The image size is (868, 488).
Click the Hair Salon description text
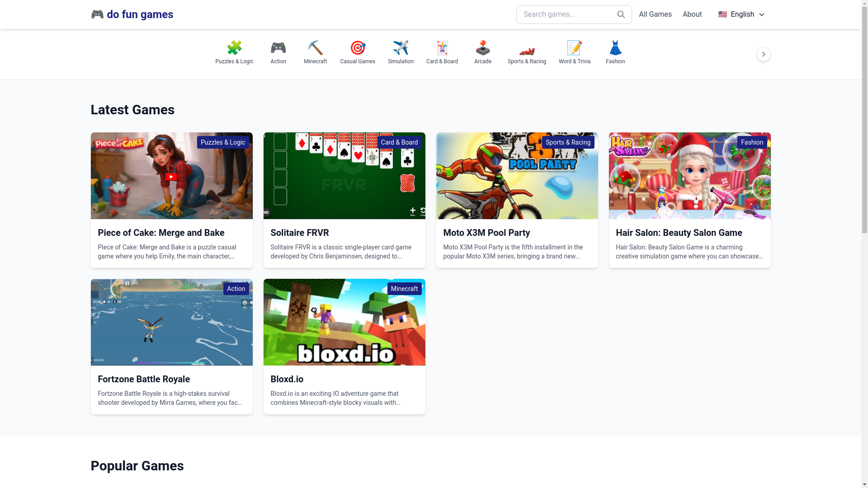click(690, 252)
